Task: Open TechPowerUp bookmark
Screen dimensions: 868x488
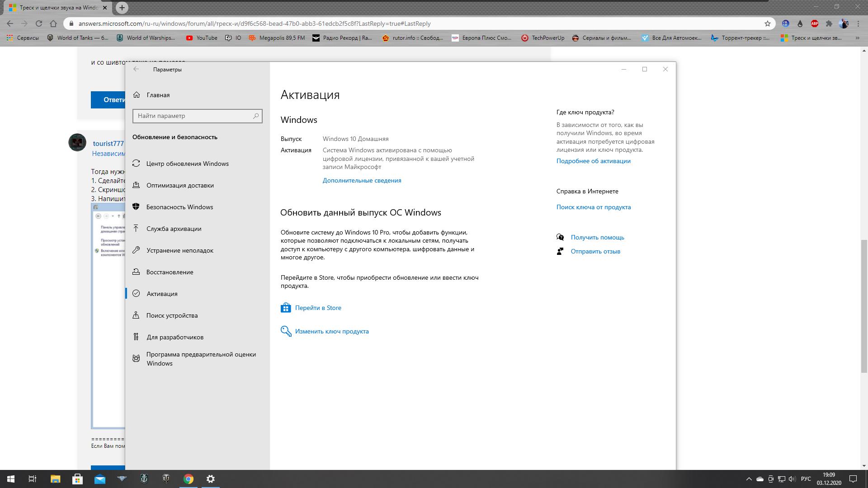Action: [x=542, y=38]
